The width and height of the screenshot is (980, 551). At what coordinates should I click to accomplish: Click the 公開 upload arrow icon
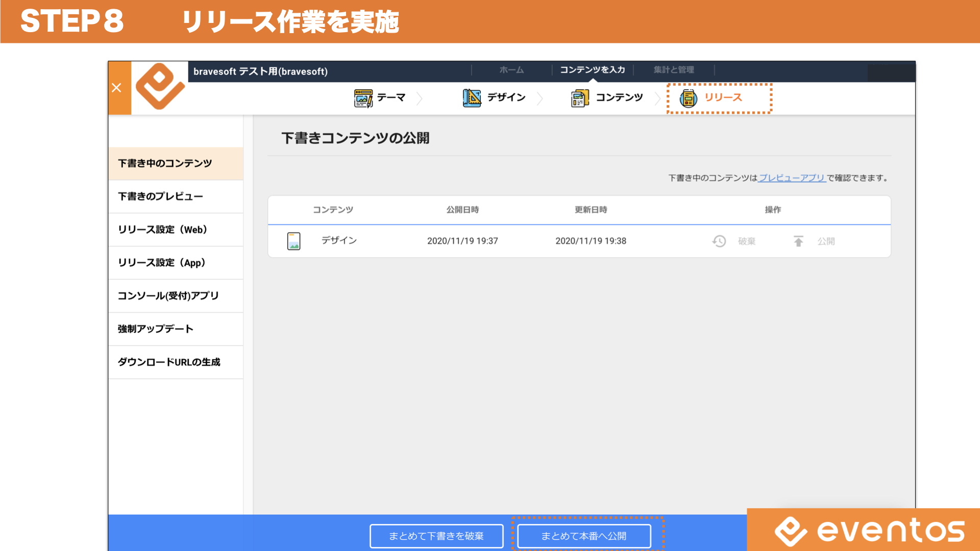tap(798, 241)
